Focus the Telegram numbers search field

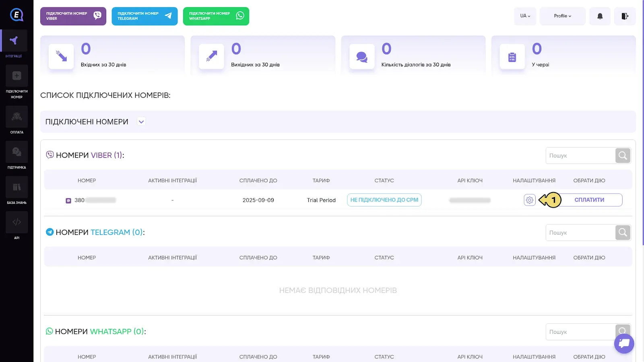(580, 232)
